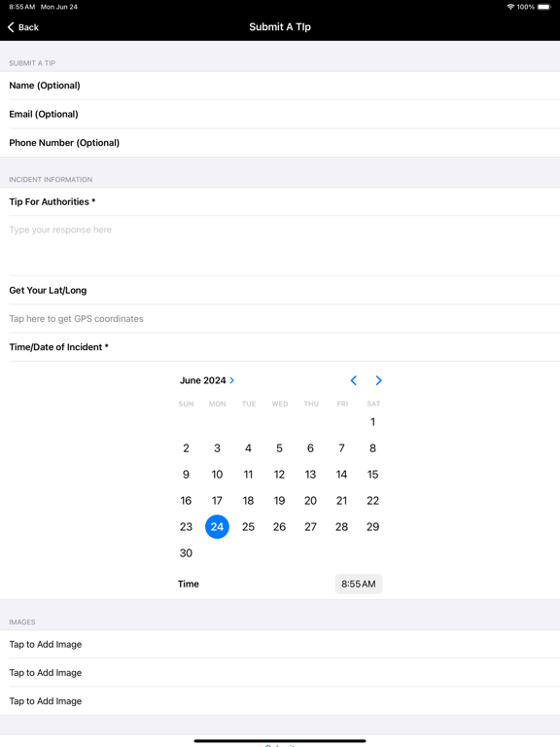Select June 6 on the calendar

click(310, 448)
